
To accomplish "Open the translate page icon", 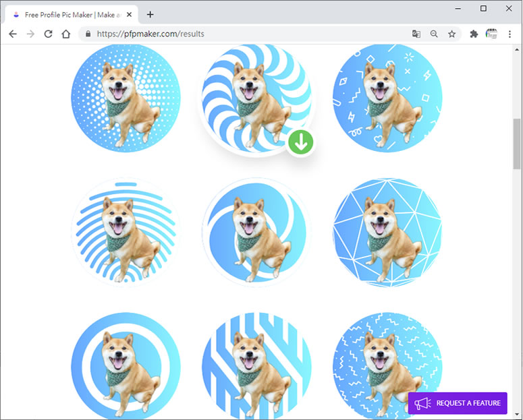I will pyautogui.click(x=416, y=34).
